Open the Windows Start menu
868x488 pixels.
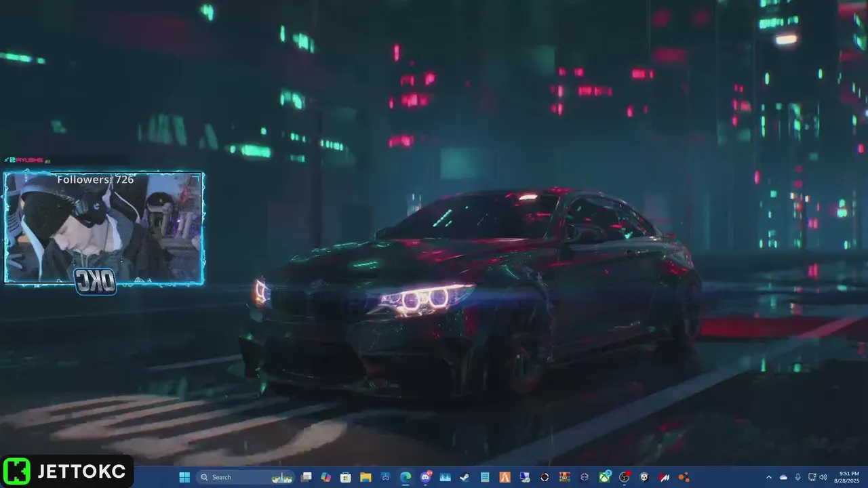coord(184,477)
